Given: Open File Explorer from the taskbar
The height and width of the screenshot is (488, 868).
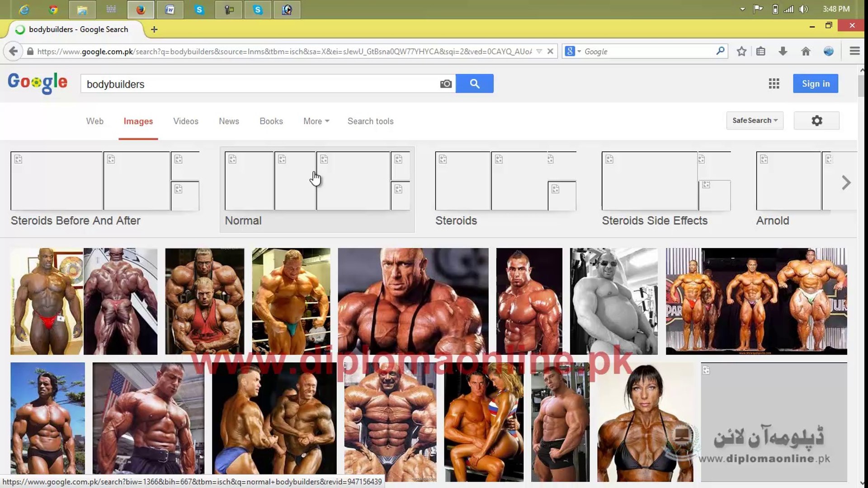Looking at the screenshot, I should (82, 9).
